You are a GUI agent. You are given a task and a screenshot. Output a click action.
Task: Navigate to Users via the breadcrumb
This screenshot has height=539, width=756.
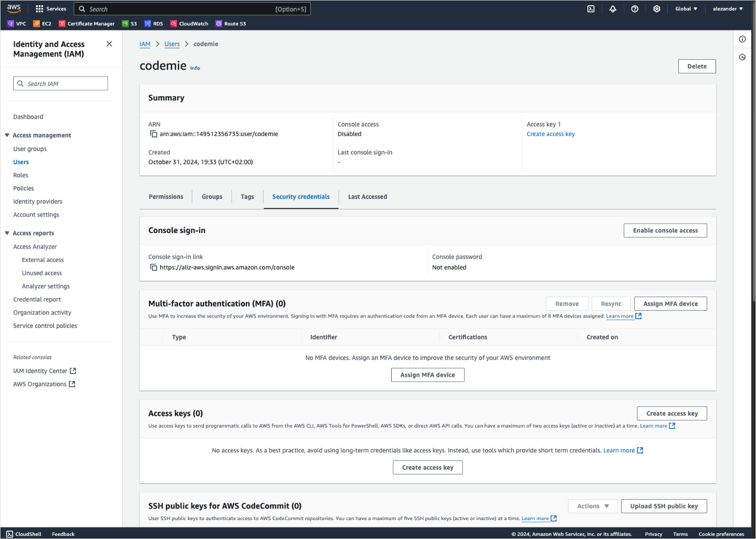click(x=172, y=44)
